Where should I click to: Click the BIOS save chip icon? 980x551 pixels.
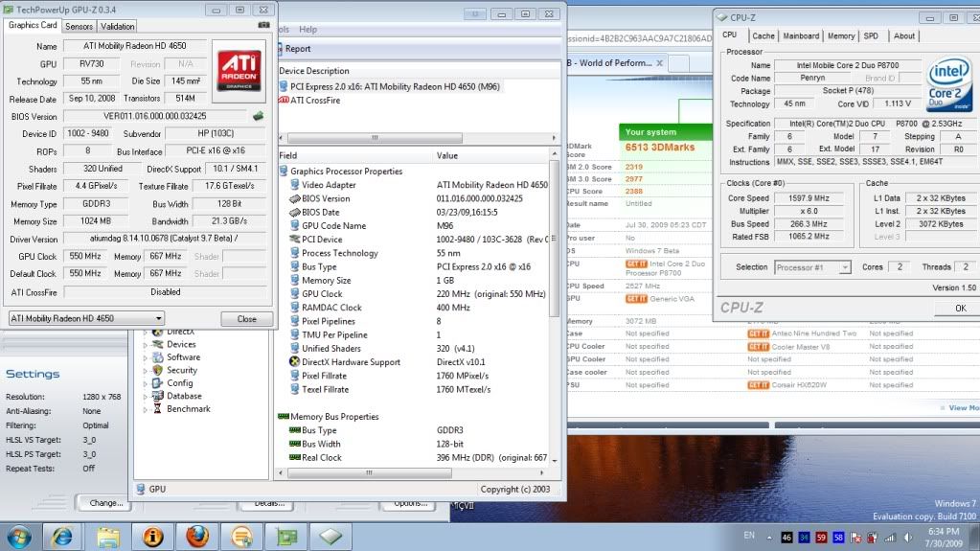pos(259,116)
